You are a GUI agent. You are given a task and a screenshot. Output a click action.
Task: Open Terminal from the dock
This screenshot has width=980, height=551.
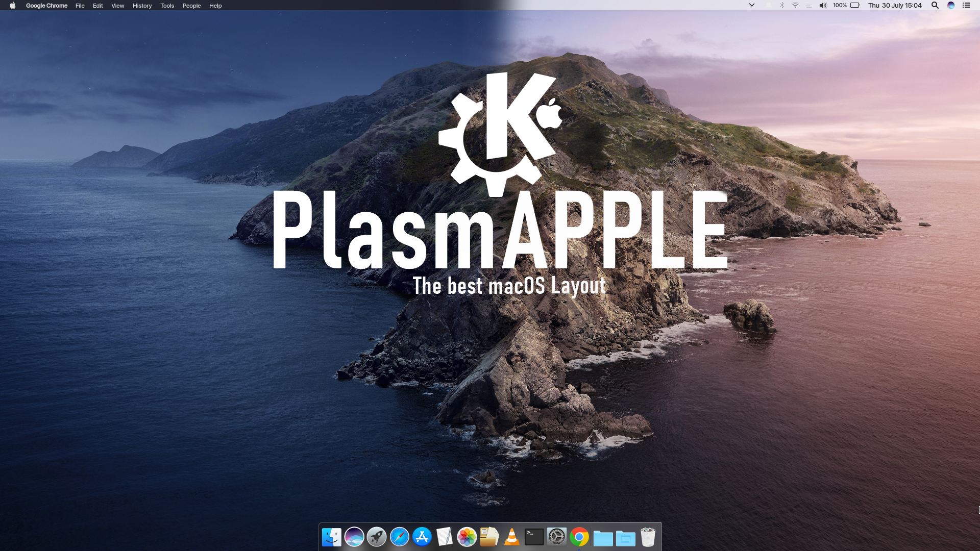coord(534,537)
